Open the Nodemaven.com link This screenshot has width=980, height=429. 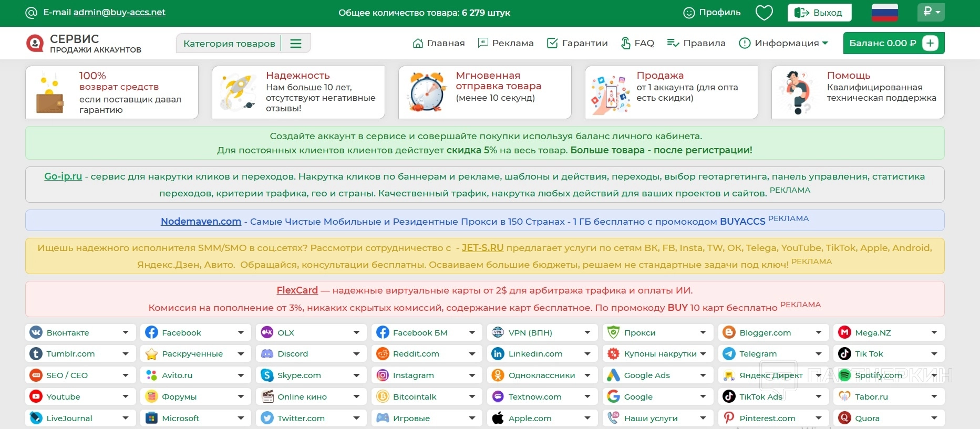click(201, 222)
